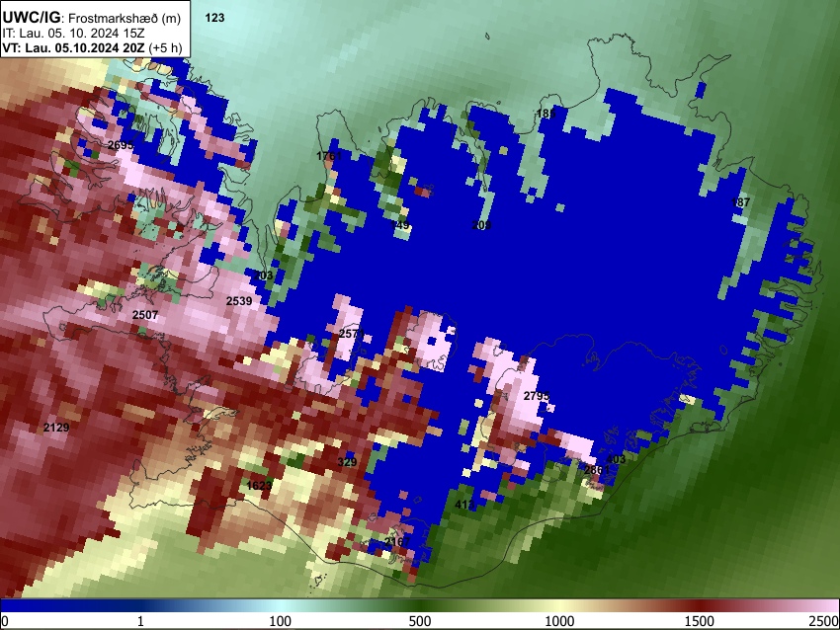
Task: Click the map value '187'
Action: tap(740, 202)
